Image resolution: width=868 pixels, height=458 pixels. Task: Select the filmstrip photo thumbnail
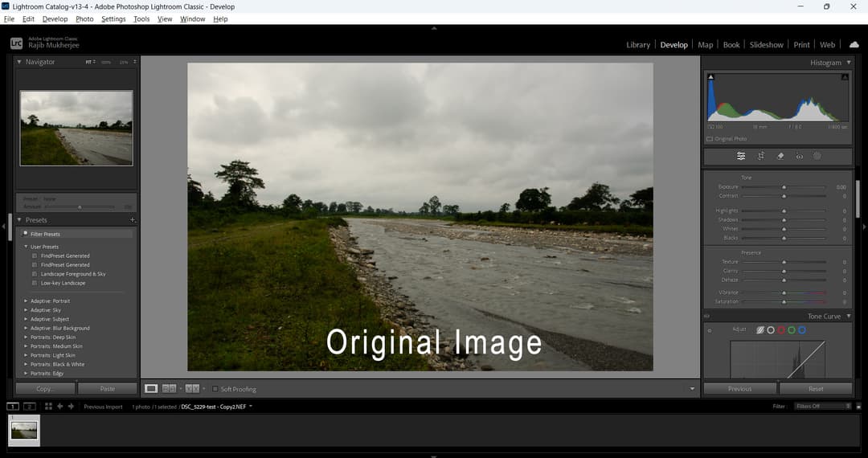coord(24,431)
